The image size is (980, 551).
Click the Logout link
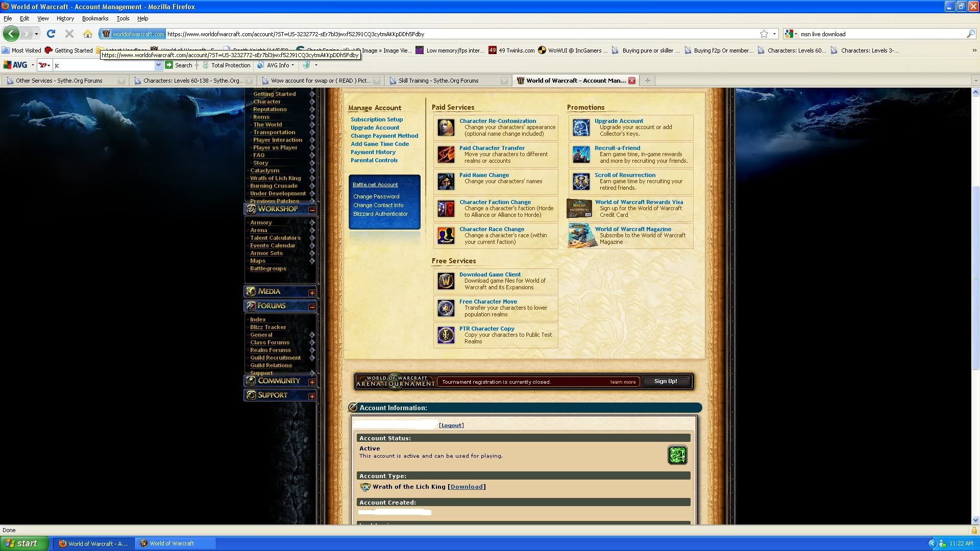pos(451,425)
